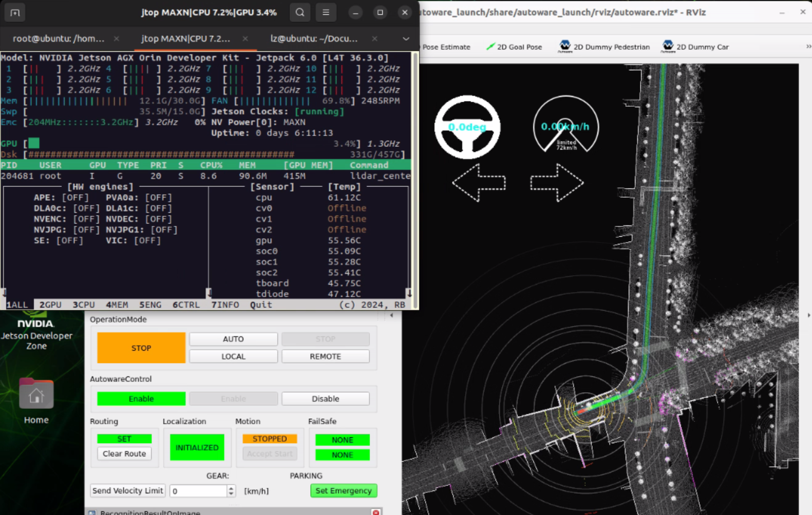Click the cpu temperature 61.12C value
The width and height of the screenshot is (812, 515).
[x=344, y=197]
